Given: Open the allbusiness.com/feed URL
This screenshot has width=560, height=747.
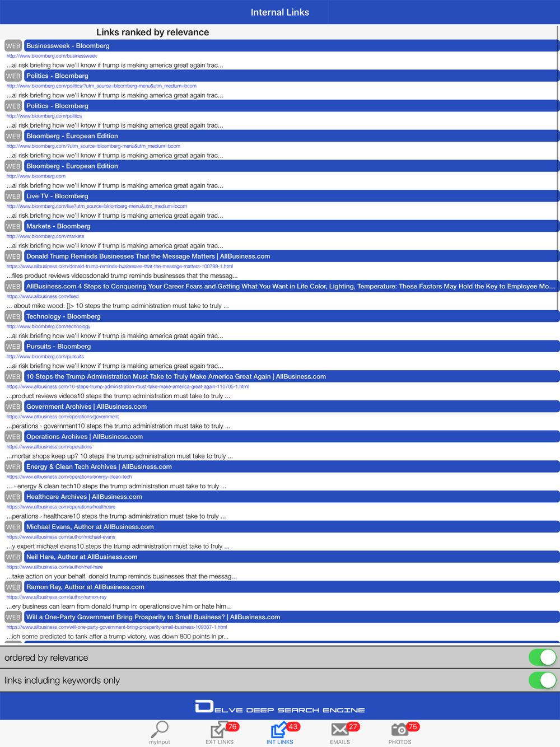Looking at the screenshot, I should [x=43, y=297].
